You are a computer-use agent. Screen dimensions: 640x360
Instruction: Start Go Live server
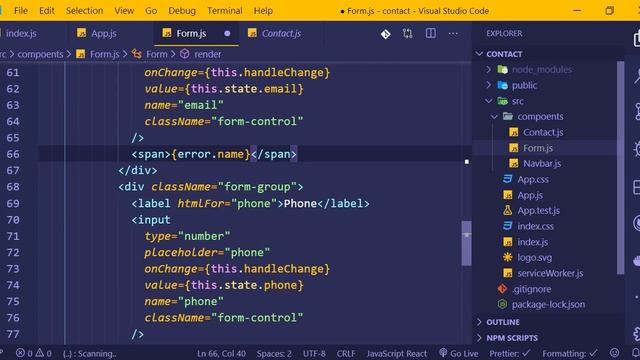(458, 353)
